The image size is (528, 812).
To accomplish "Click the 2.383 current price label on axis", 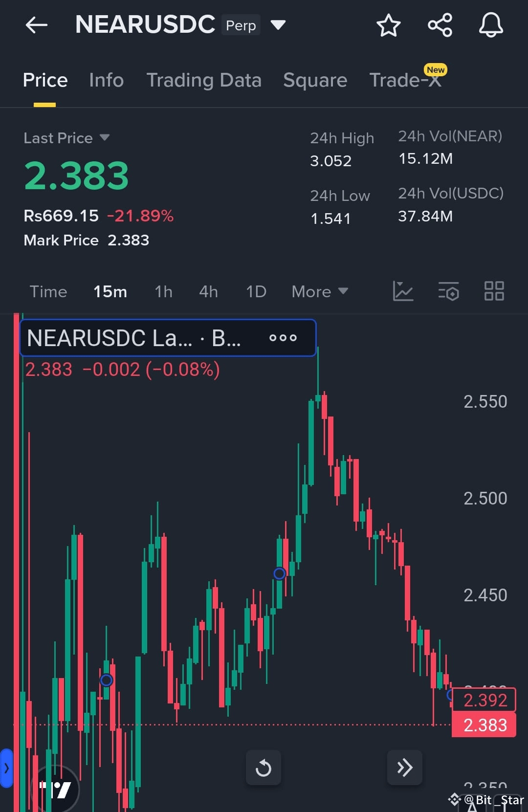I will point(484,725).
